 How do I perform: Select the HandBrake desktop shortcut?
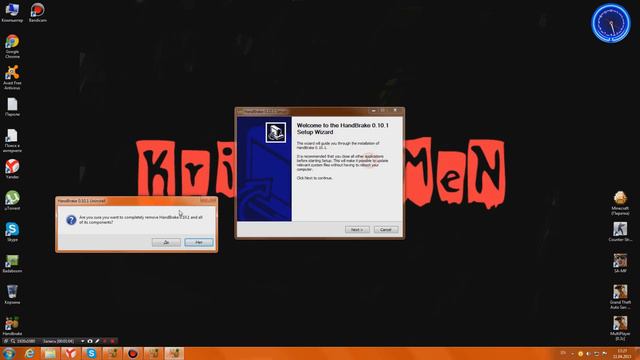point(12,326)
